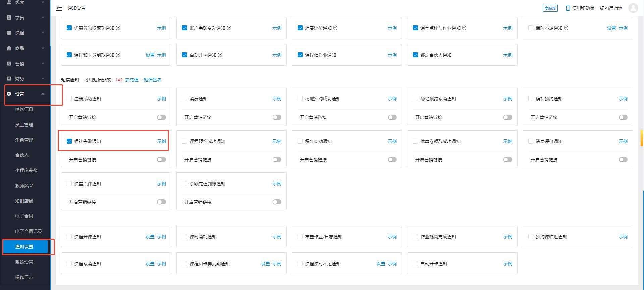Check 注册成功通知 checkbox
644x290 pixels.
69,99
